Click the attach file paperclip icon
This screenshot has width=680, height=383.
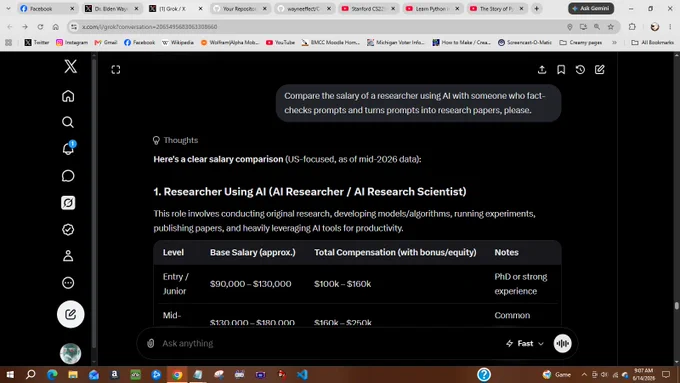150,343
